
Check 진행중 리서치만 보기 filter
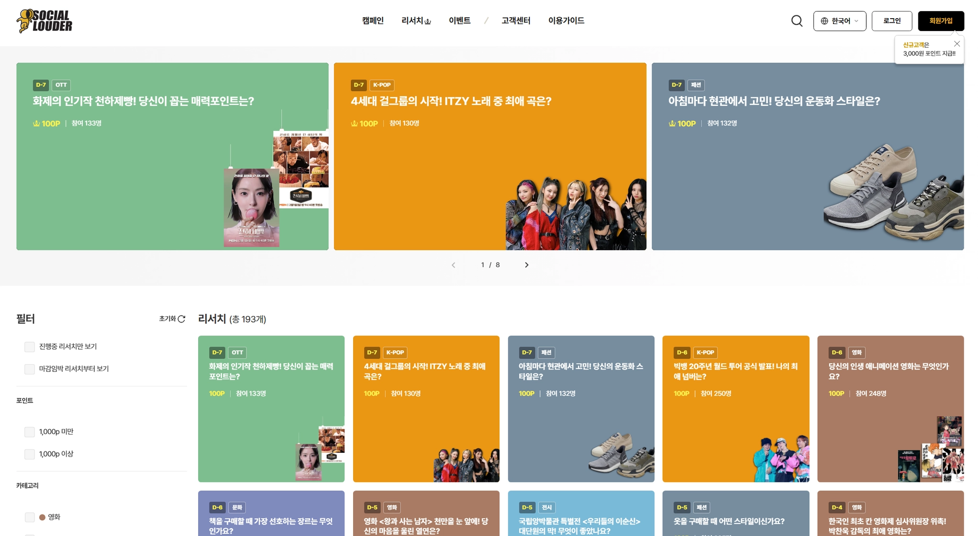[x=29, y=346]
